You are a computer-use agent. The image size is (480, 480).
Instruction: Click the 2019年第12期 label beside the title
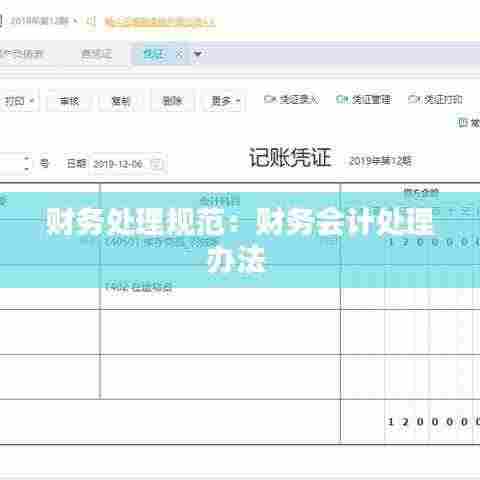pos(380,161)
